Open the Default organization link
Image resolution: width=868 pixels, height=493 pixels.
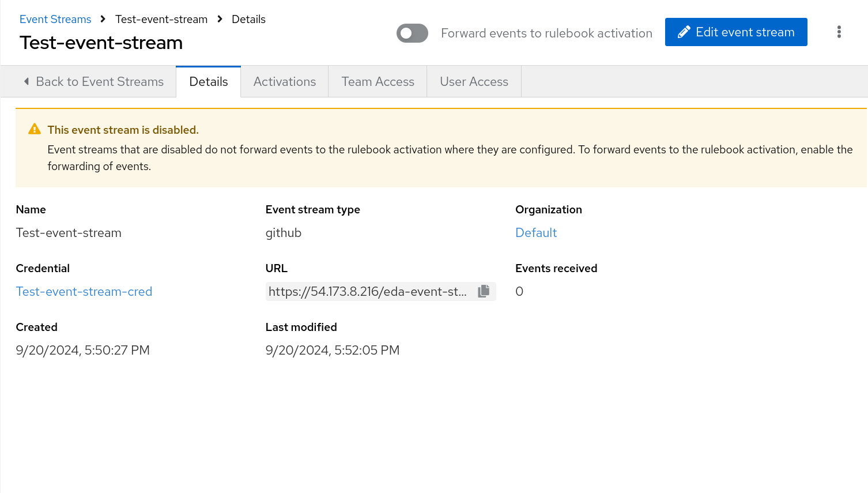click(535, 232)
